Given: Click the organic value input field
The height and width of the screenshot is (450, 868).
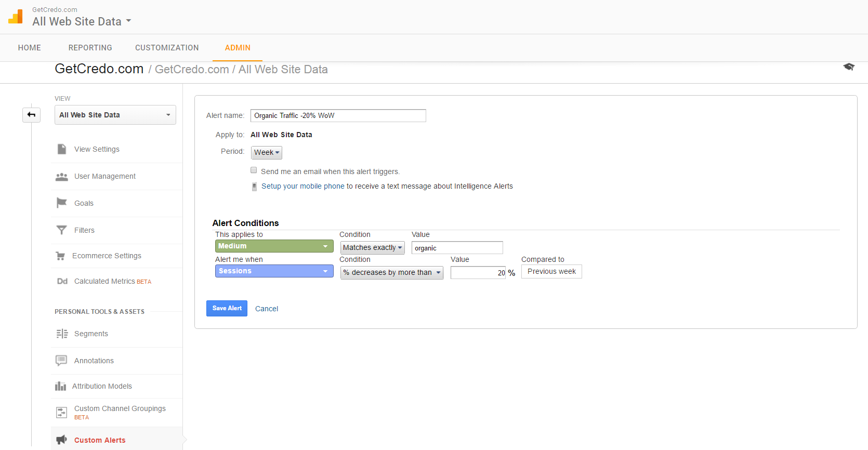Looking at the screenshot, I should [457, 248].
